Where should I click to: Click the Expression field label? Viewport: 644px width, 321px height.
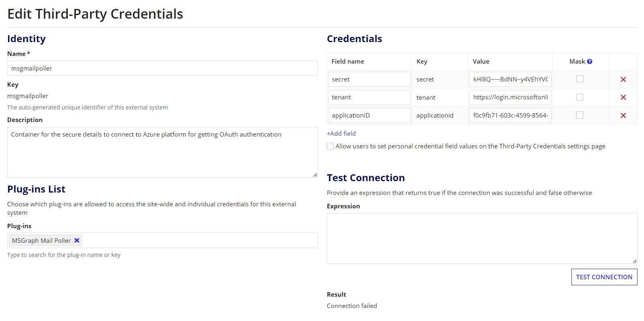343,206
